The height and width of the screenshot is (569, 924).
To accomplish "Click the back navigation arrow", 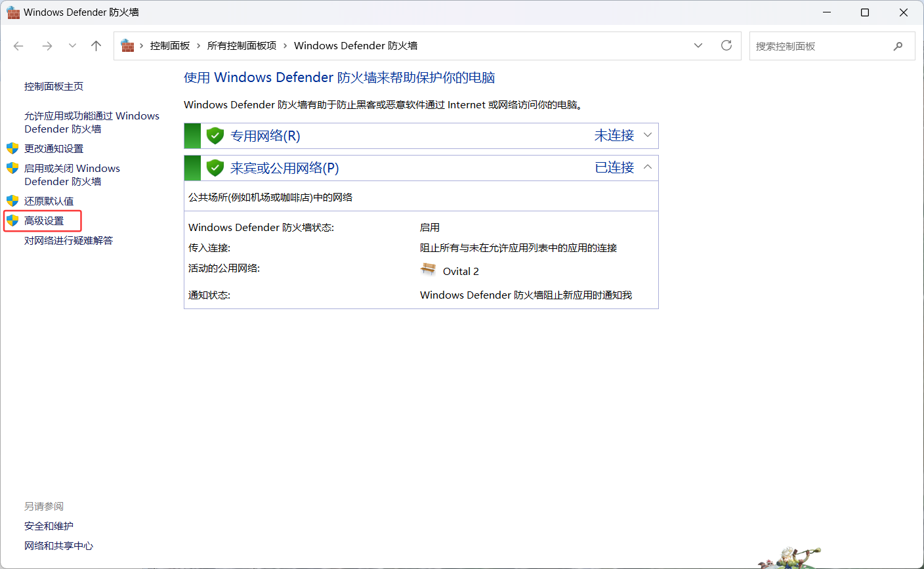I will (18, 45).
